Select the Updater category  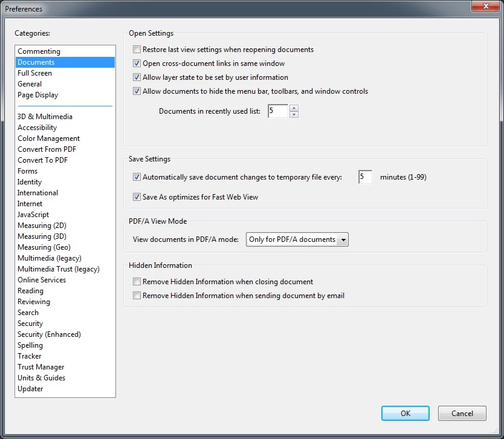[65, 389]
